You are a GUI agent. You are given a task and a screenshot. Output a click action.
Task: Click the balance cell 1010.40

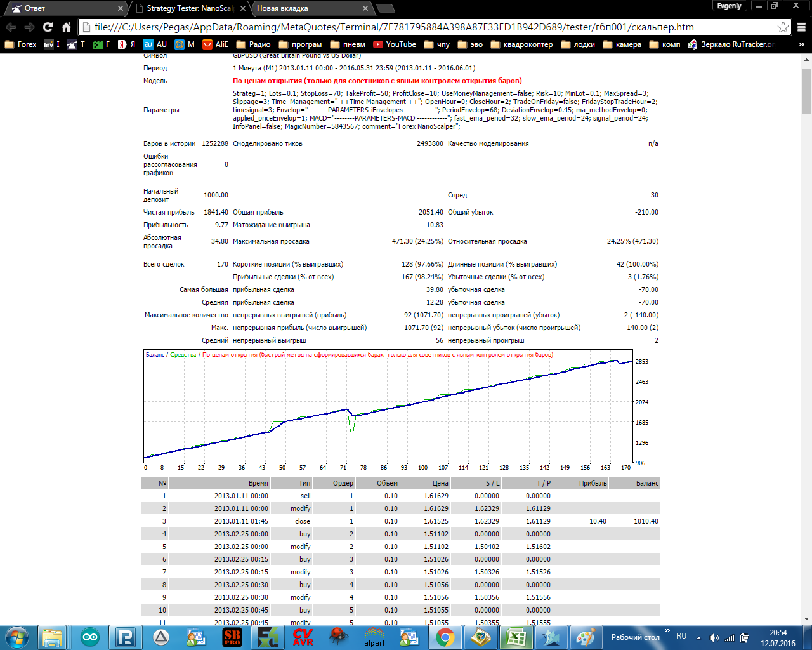click(x=646, y=521)
